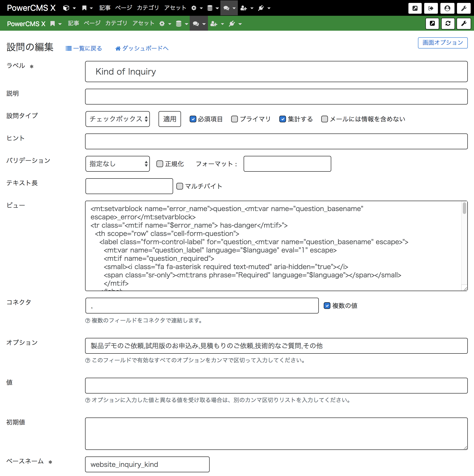
Task: Open the database stack menu in green bar
Action: click(182, 24)
